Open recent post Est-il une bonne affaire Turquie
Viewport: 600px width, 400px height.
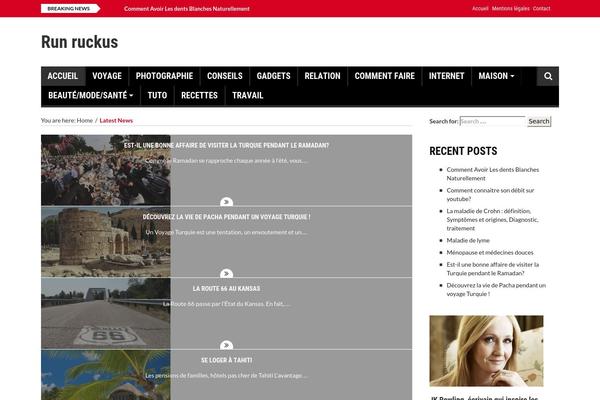point(492,269)
